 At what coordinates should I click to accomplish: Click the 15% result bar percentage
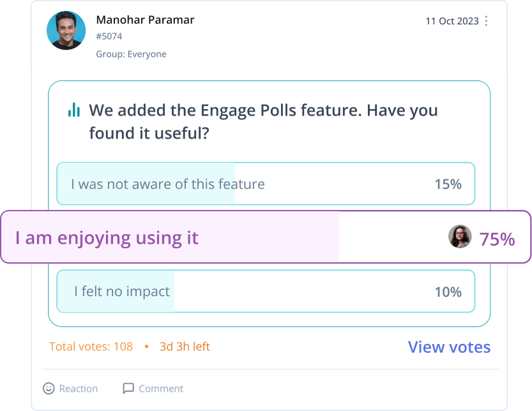(448, 184)
